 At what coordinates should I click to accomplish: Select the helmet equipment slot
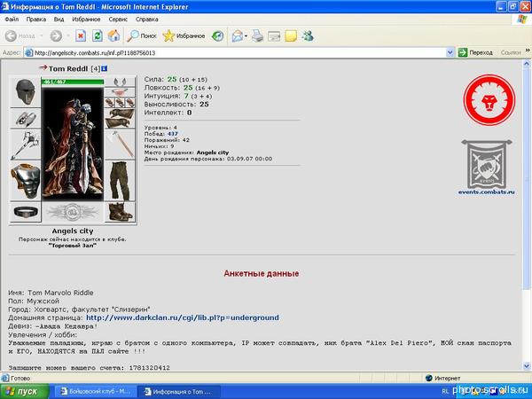(x=26, y=92)
